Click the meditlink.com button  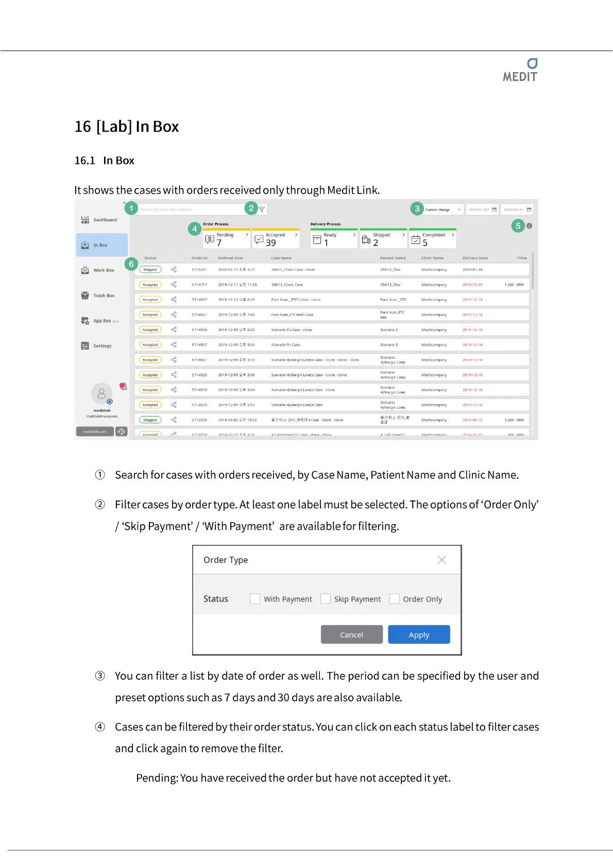coord(95,431)
